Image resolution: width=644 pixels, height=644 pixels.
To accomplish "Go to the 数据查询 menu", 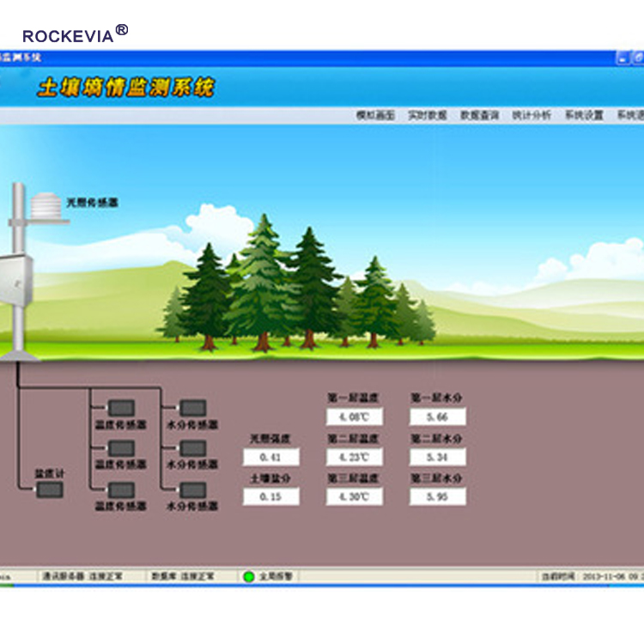I will 479,115.
